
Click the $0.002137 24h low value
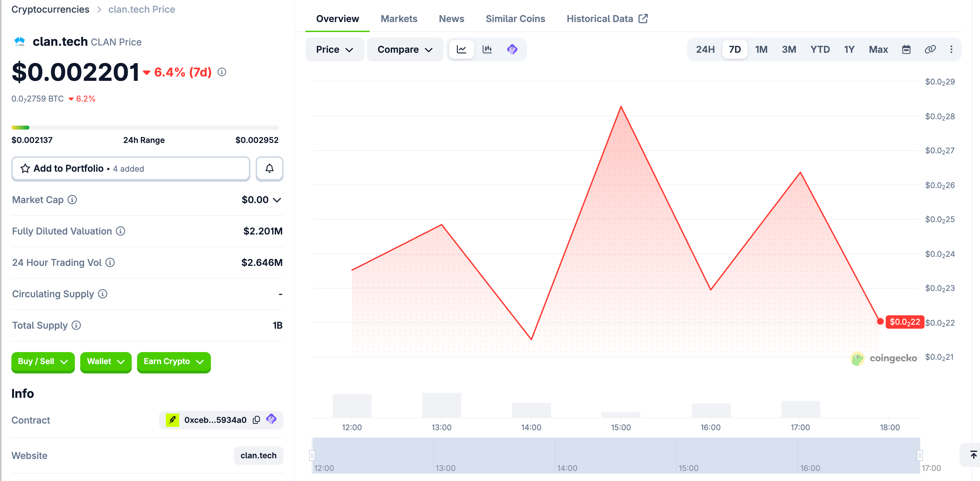pos(32,140)
